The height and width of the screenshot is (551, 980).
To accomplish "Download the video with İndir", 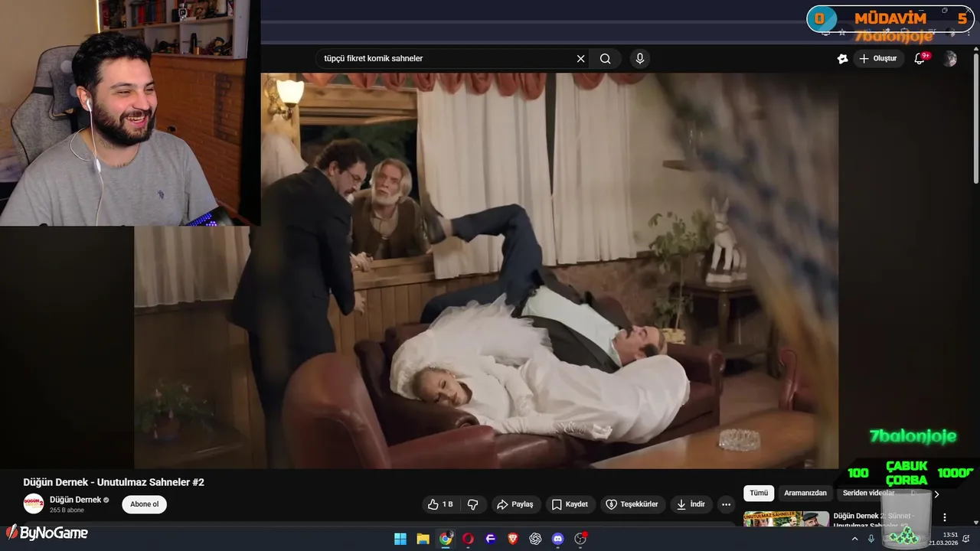I will click(x=691, y=504).
